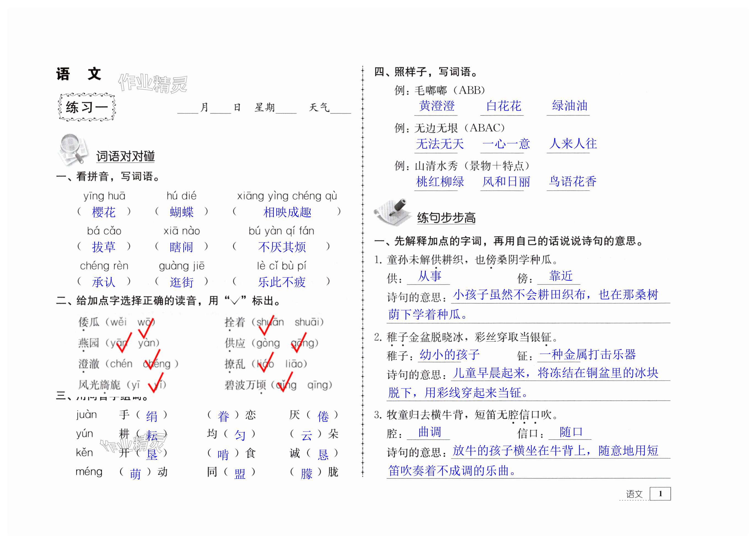Click the answer 拔草
This screenshot has height=543, width=756.
(104, 247)
